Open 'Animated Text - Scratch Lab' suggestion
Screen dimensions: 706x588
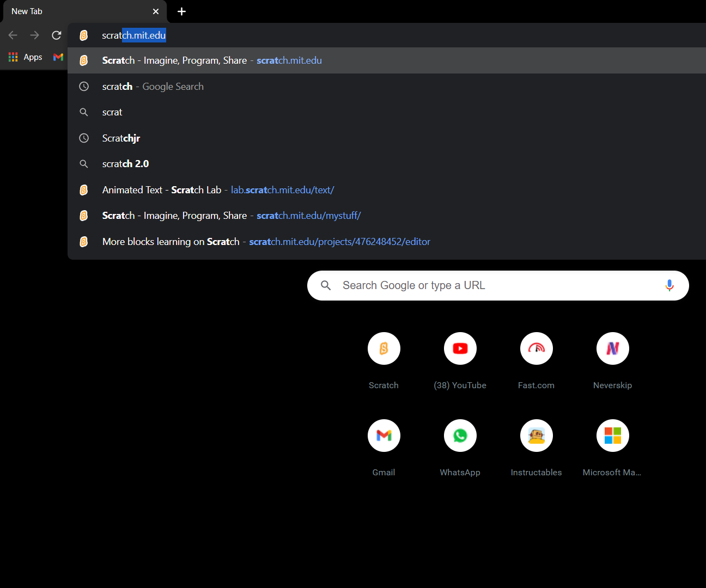point(387,190)
